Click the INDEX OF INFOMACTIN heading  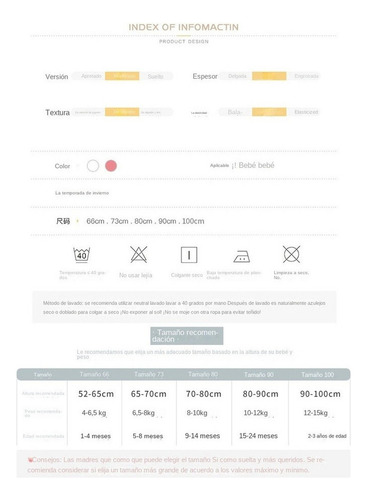coord(184,27)
